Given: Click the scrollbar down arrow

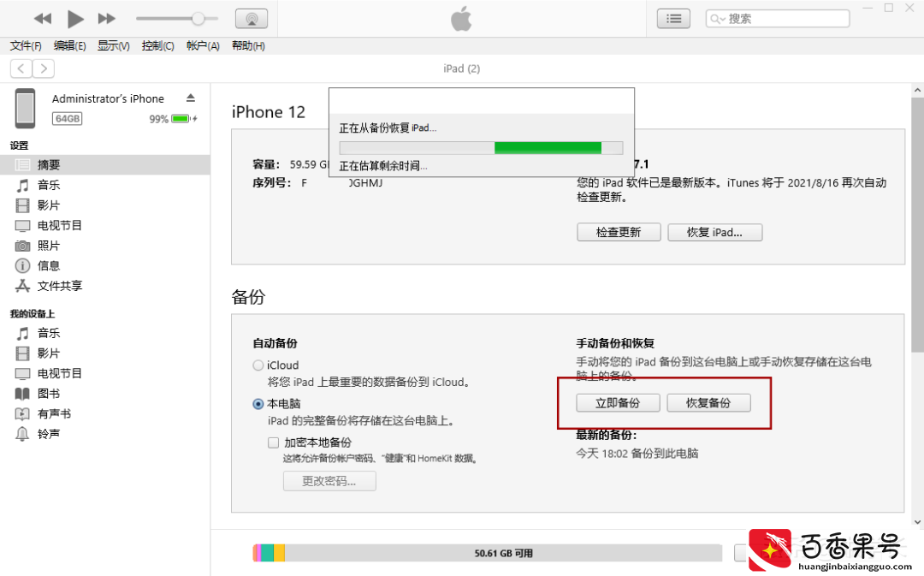Looking at the screenshot, I should pyautogui.click(x=917, y=522).
